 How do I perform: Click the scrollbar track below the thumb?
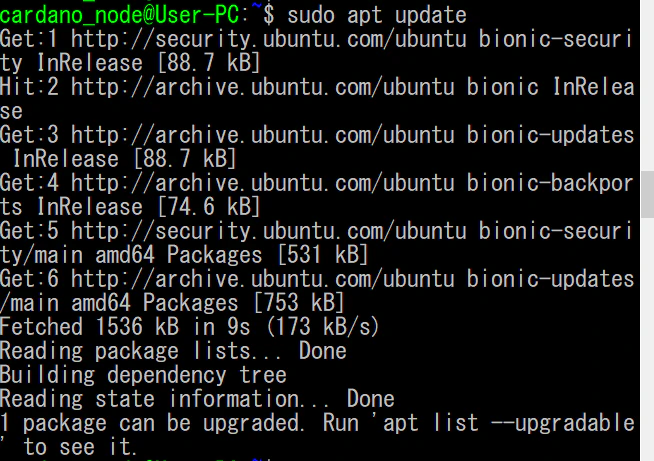pos(647,339)
